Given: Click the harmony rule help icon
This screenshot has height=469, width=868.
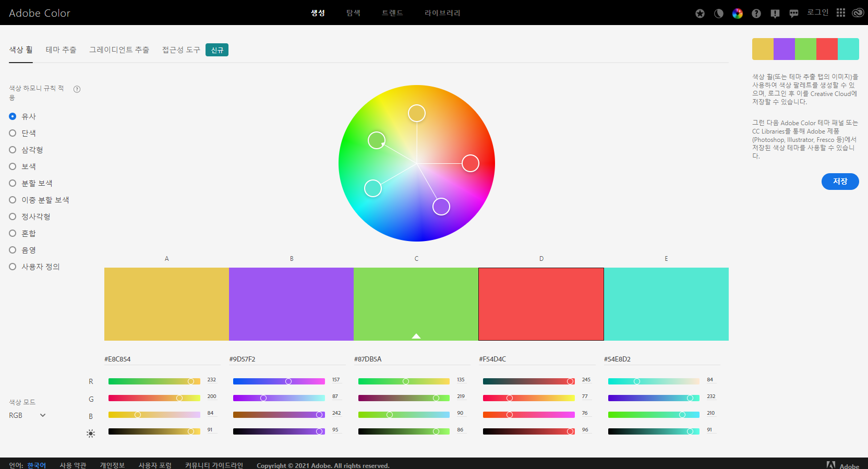Looking at the screenshot, I should pyautogui.click(x=77, y=89).
